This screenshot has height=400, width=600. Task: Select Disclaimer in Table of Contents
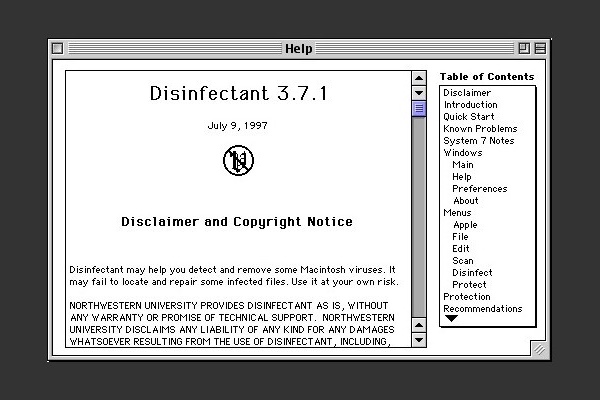(467, 93)
